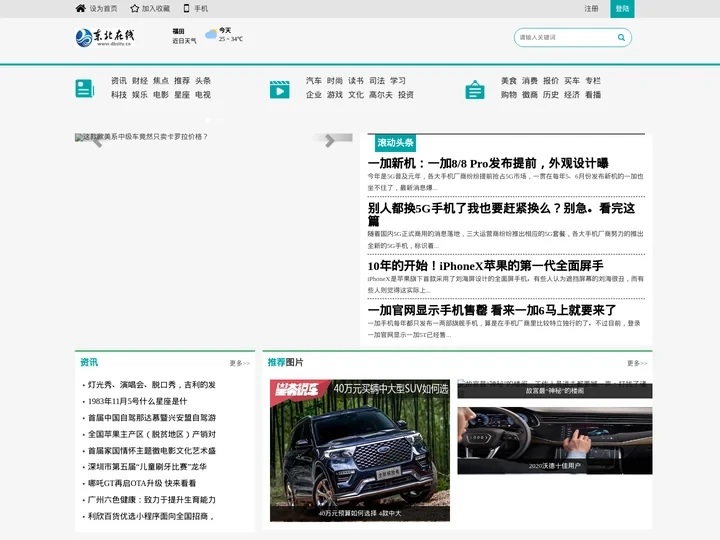Open the 资讯 menu item
This screenshot has height=540, width=720.
118,81
